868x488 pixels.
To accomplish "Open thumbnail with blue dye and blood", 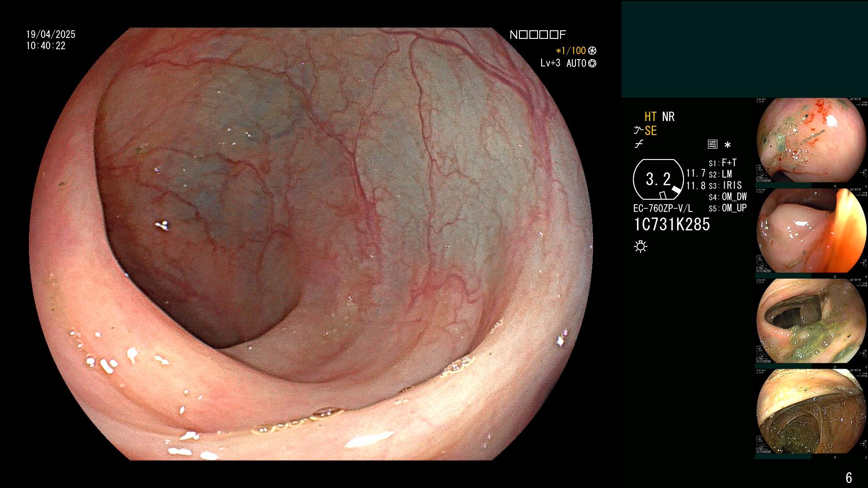I will [811, 140].
